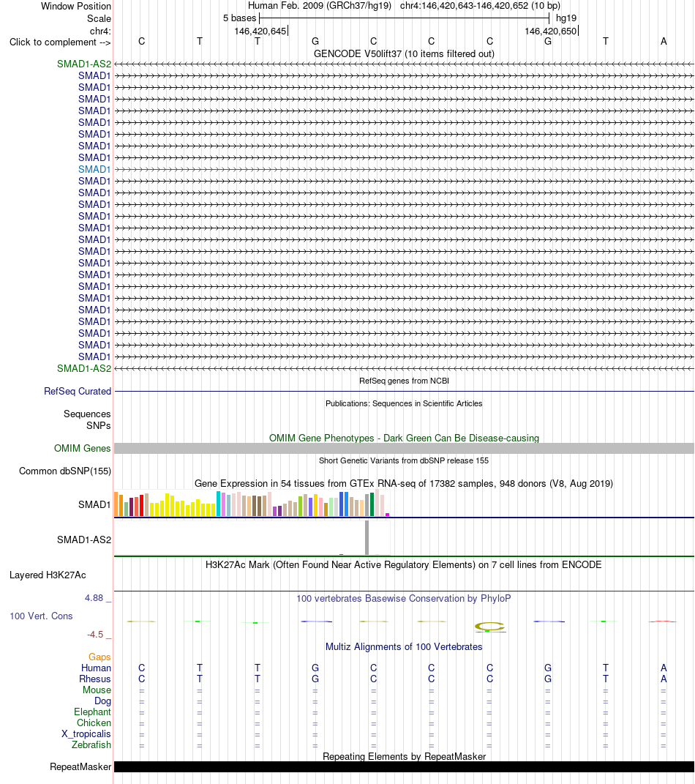695x784 pixels.
Task: Open GENCODE V50lift37 track title
Action: [x=405, y=53]
